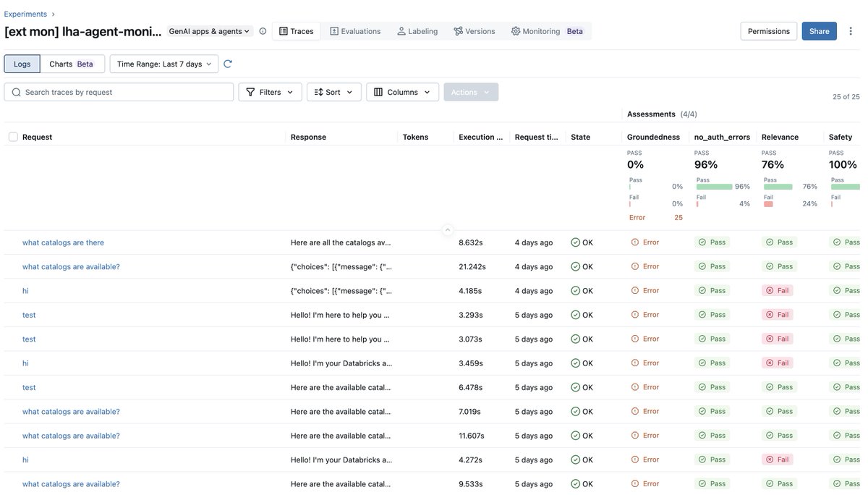Click the Execution column header
This screenshot has width=868, height=495.
tap(480, 137)
